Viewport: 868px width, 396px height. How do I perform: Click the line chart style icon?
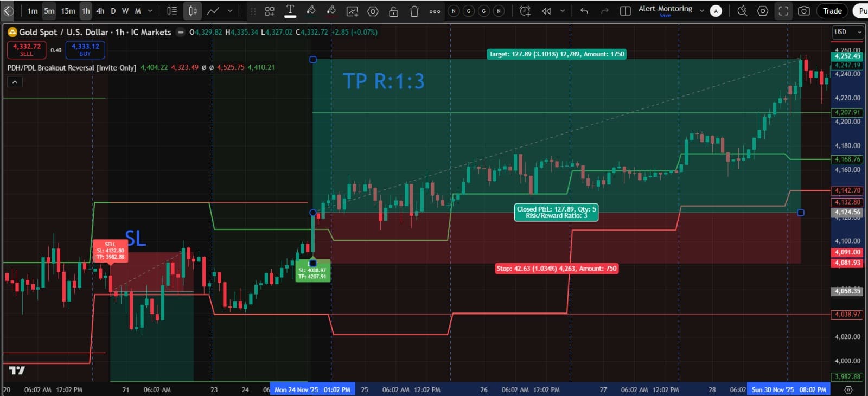click(x=213, y=11)
